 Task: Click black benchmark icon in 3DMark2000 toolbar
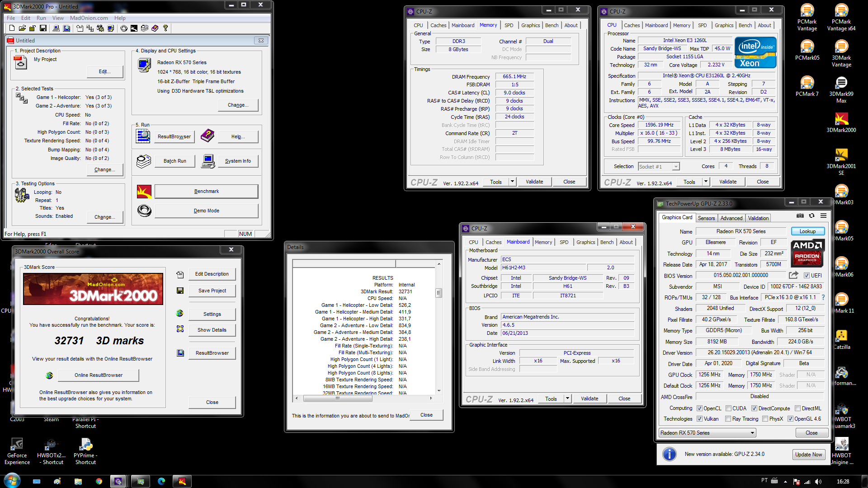(134, 28)
